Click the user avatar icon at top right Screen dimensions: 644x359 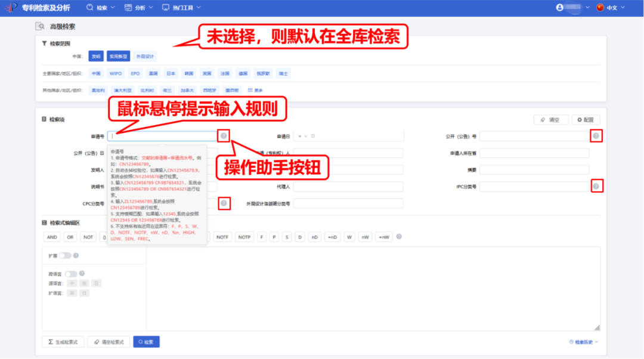(x=559, y=8)
